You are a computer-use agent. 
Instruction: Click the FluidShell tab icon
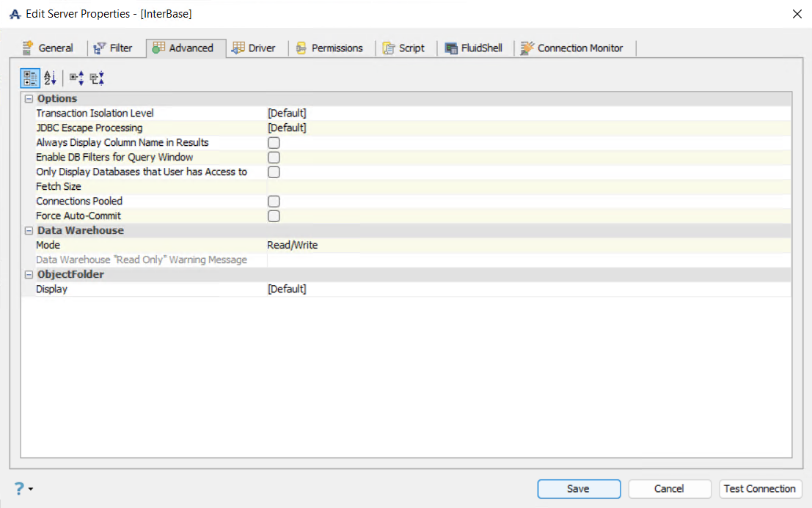coord(451,48)
